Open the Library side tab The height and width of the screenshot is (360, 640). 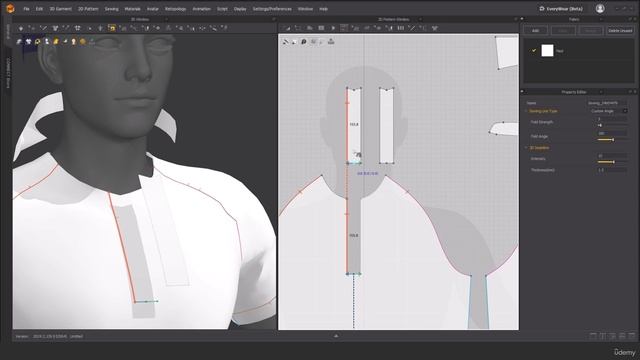point(7,31)
